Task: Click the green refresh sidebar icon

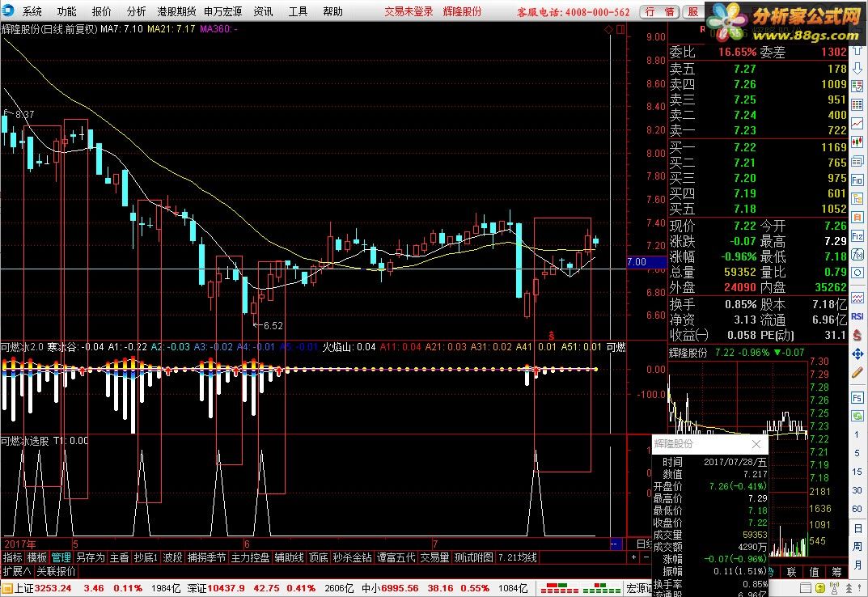Action: (857, 415)
